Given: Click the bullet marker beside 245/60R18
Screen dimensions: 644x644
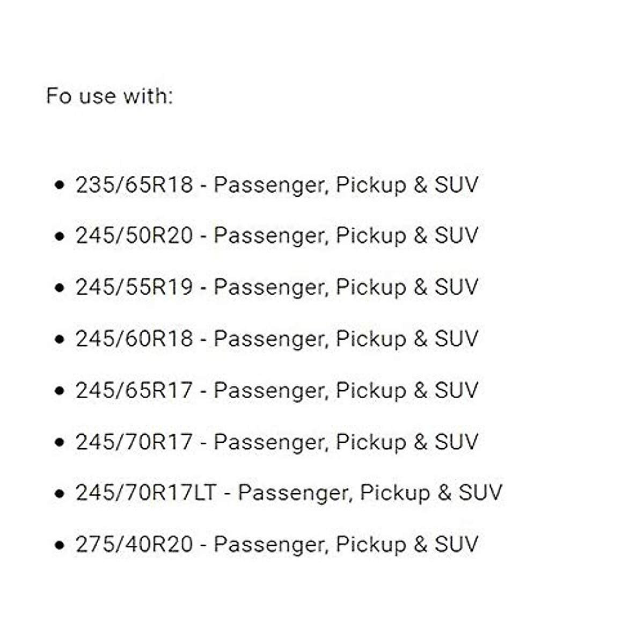Looking at the screenshot, I should click(60, 340).
